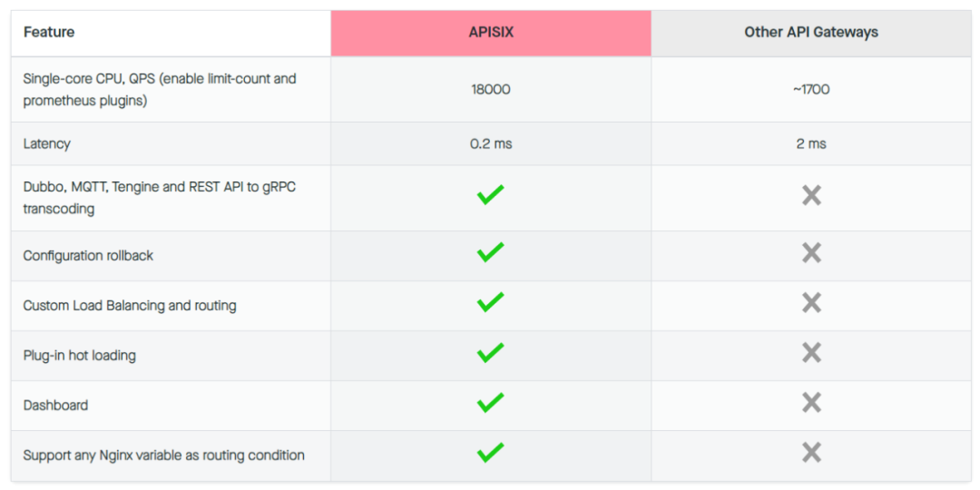980x490 pixels.
Task: Click the green checkmark in Dashboard row
Action: 491,403
